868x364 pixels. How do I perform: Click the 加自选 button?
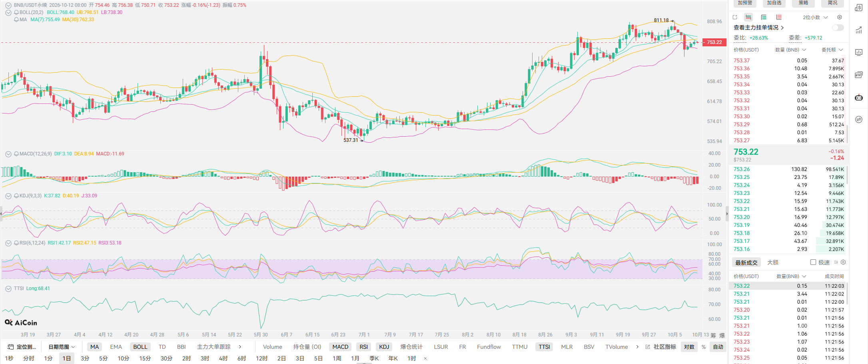pyautogui.click(x=774, y=3)
